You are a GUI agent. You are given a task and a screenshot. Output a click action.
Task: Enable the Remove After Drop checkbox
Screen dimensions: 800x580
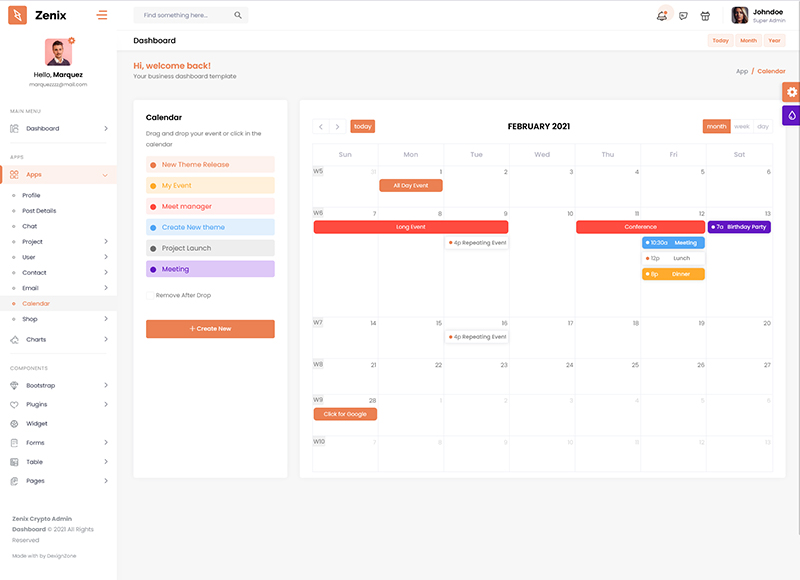pos(151,296)
